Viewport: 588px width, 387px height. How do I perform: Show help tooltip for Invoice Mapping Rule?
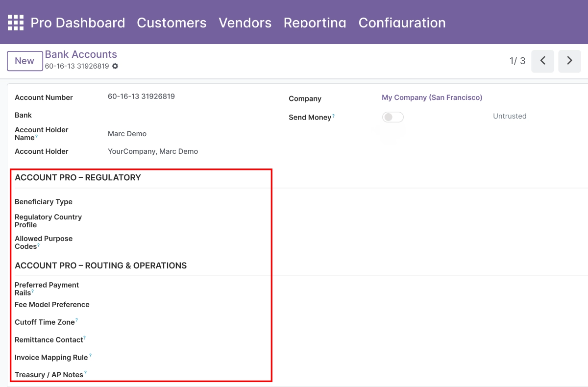(x=90, y=356)
